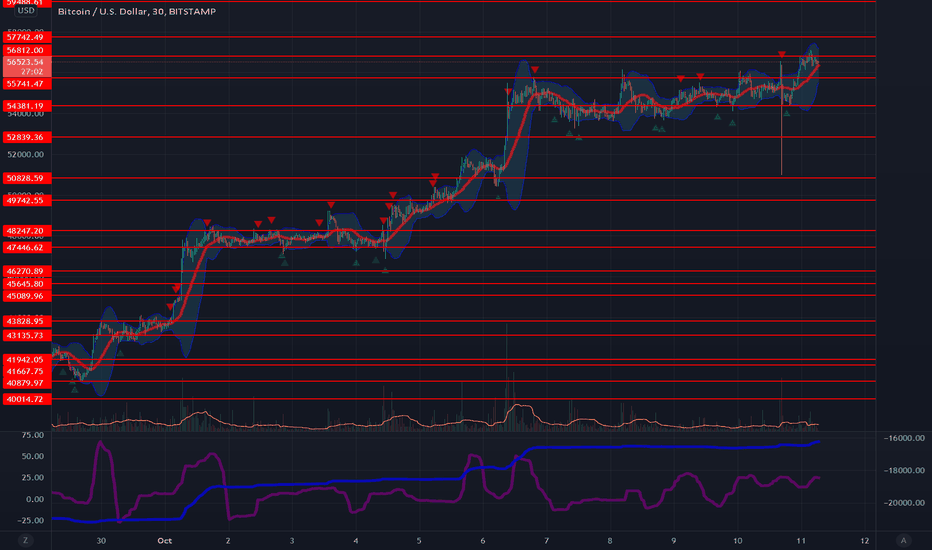The height and width of the screenshot is (550, 932).
Task: Click the 52000.00 price axis tick
Action: click(26, 154)
